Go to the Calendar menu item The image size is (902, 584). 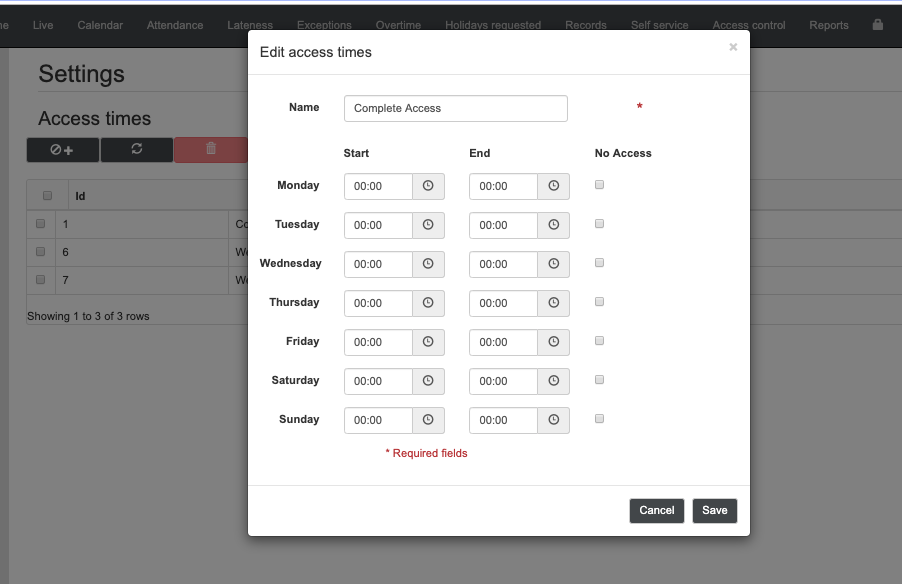pos(99,25)
